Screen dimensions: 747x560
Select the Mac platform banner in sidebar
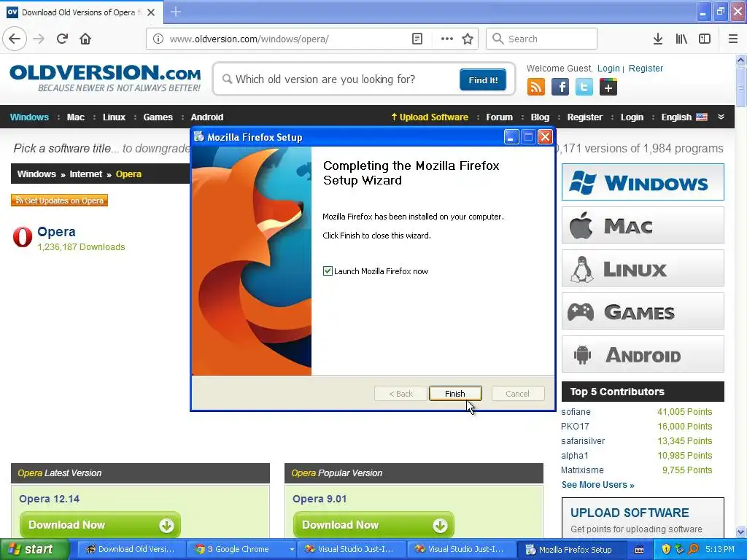point(643,225)
